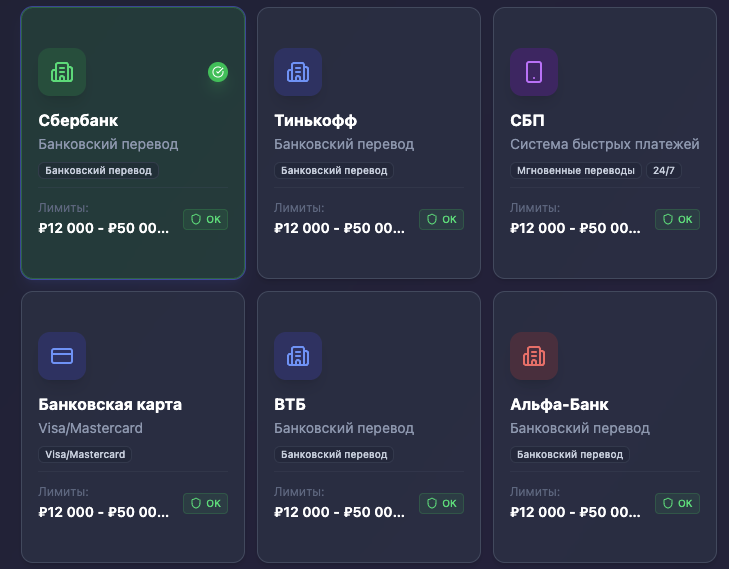This screenshot has width=729, height=569.
Task: Choose the СБП payment method title
Action: 527,121
